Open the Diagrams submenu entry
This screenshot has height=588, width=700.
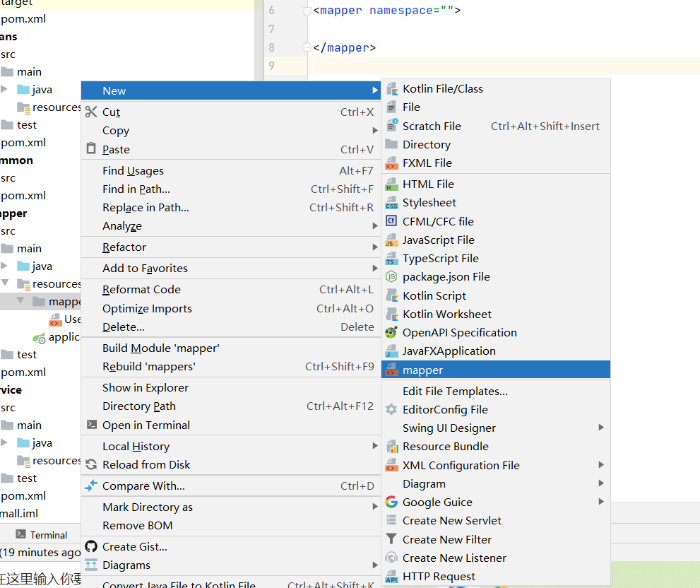231,565
